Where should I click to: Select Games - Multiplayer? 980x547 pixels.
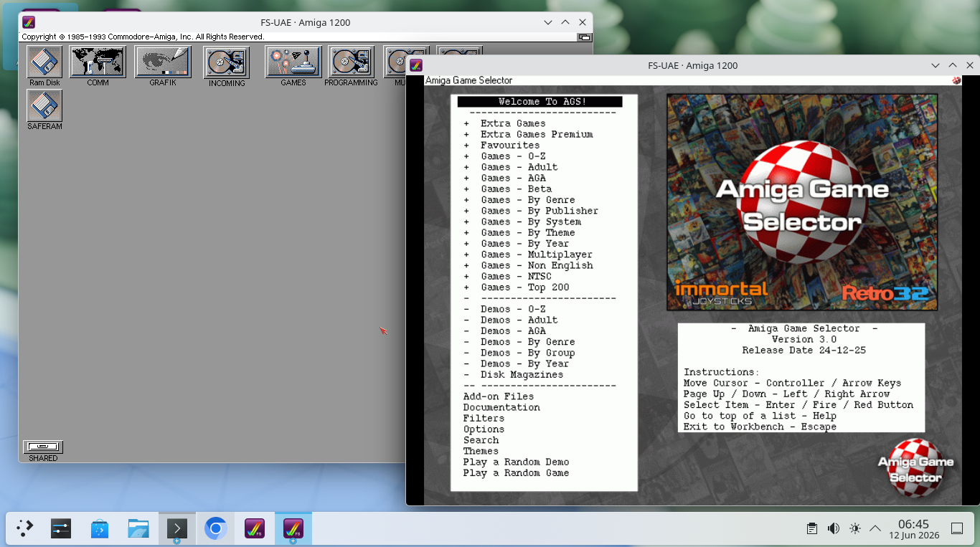pos(528,255)
